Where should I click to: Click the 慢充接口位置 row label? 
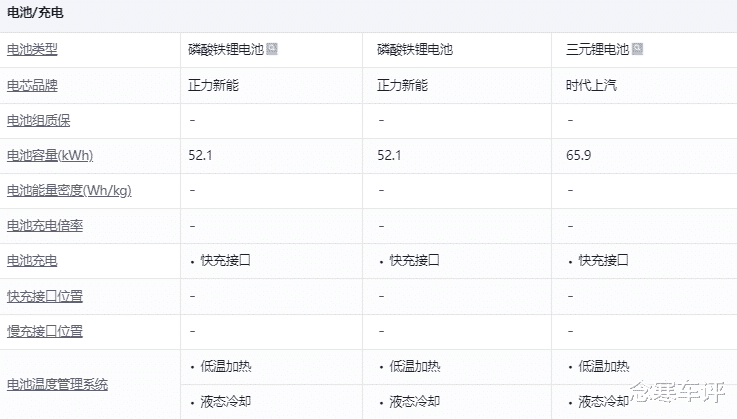tap(45, 331)
